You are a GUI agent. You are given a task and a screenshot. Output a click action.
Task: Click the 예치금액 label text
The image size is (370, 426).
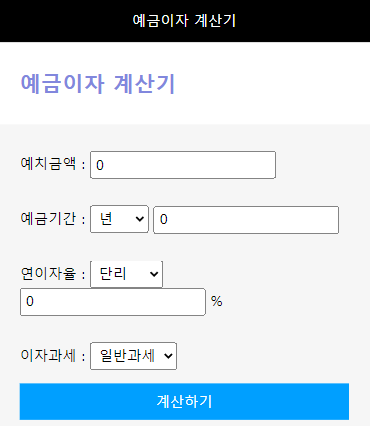tap(48, 164)
